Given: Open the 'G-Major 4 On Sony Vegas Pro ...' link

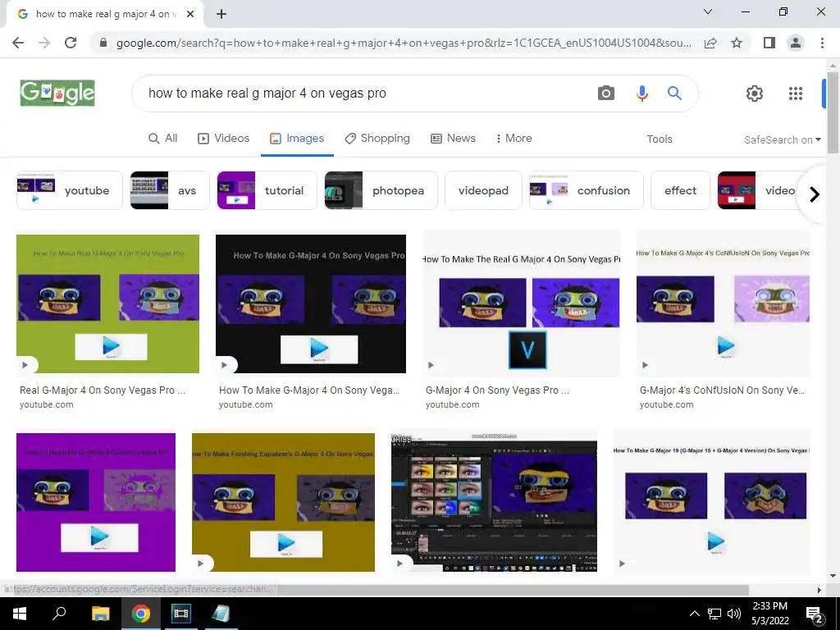Looking at the screenshot, I should coord(497,390).
